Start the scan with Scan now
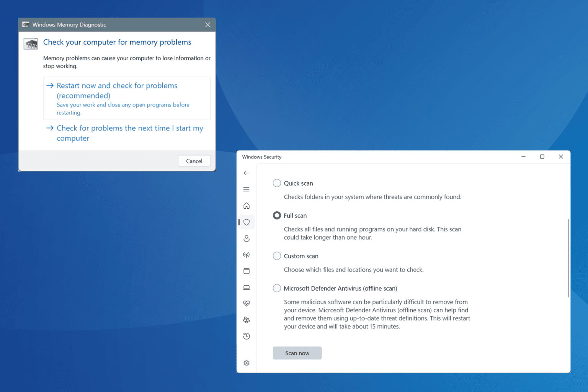This screenshot has width=588, height=392. [297, 353]
